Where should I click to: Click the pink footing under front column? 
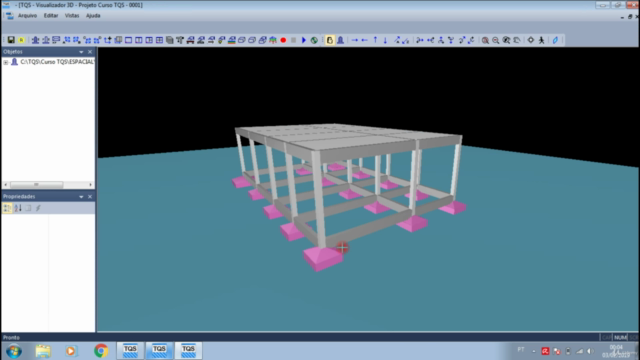[323, 259]
